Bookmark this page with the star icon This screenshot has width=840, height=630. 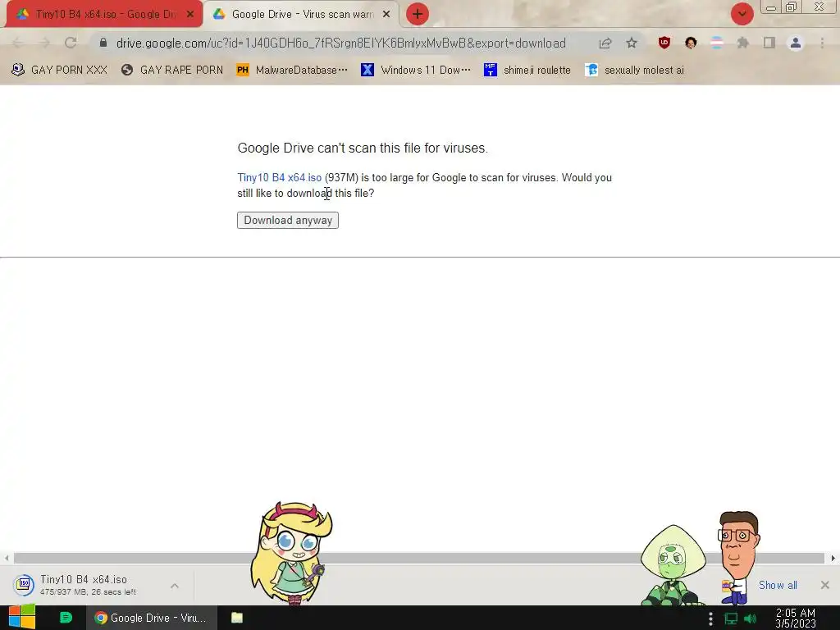tap(632, 43)
